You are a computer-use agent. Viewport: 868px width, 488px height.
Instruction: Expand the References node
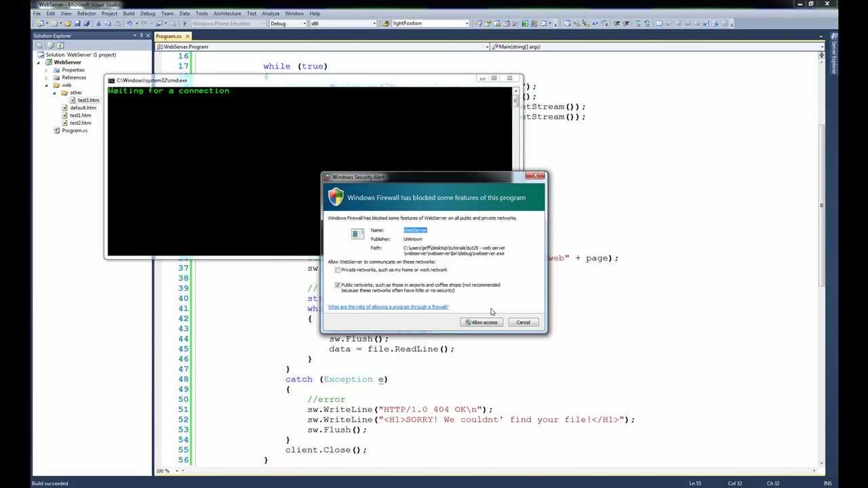tap(47, 77)
